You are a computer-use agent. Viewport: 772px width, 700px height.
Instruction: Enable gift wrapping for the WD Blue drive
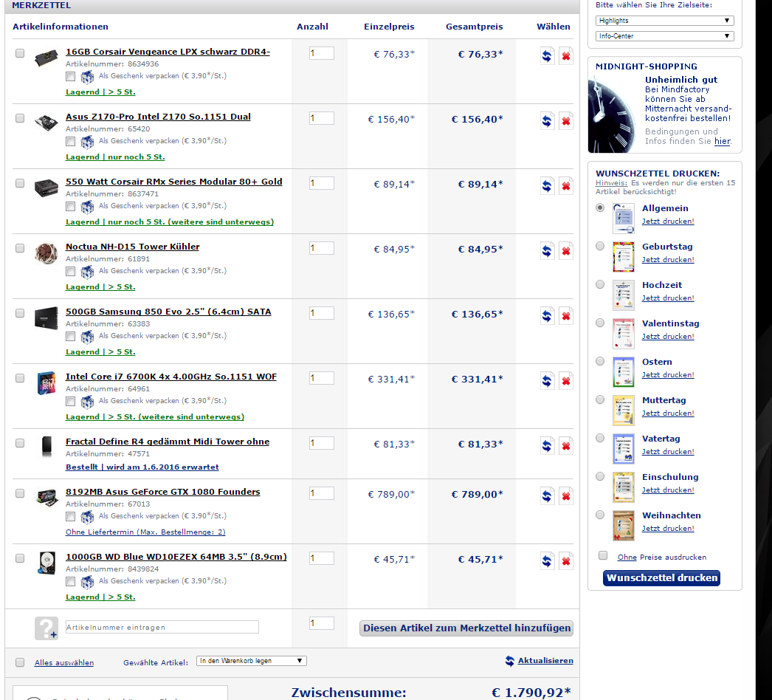(x=70, y=582)
